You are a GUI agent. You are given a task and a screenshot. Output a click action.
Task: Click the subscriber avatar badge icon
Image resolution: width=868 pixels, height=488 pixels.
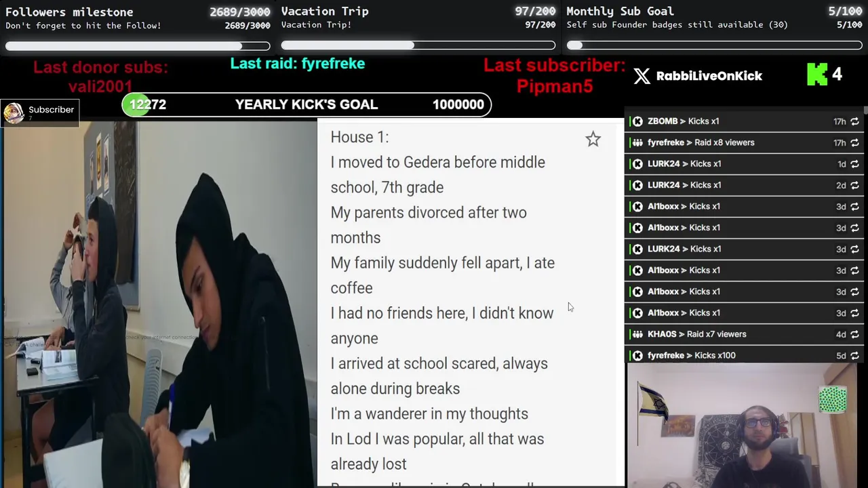point(14,113)
